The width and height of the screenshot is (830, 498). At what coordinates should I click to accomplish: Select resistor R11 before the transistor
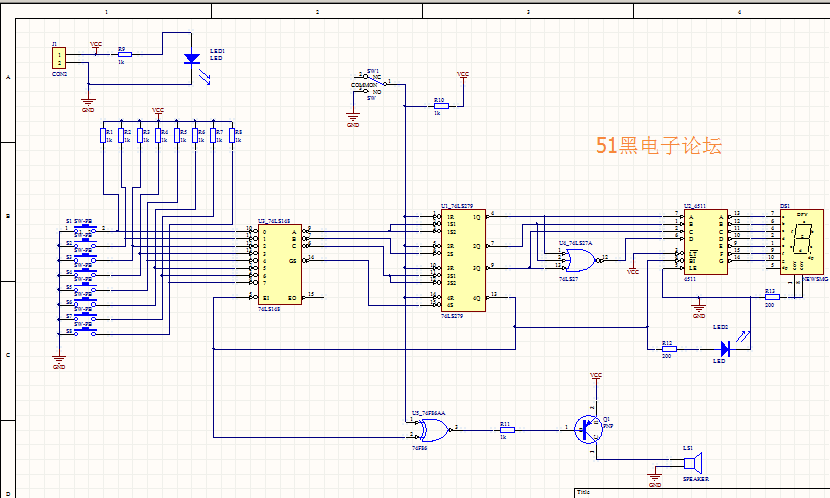[x=507, y=430]
